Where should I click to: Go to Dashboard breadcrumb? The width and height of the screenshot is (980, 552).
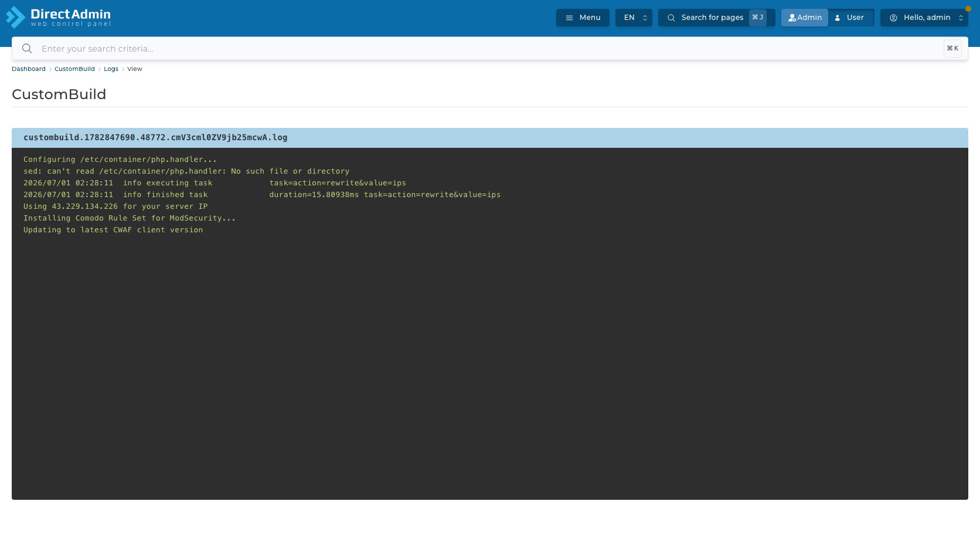click(x=29, y=69)
